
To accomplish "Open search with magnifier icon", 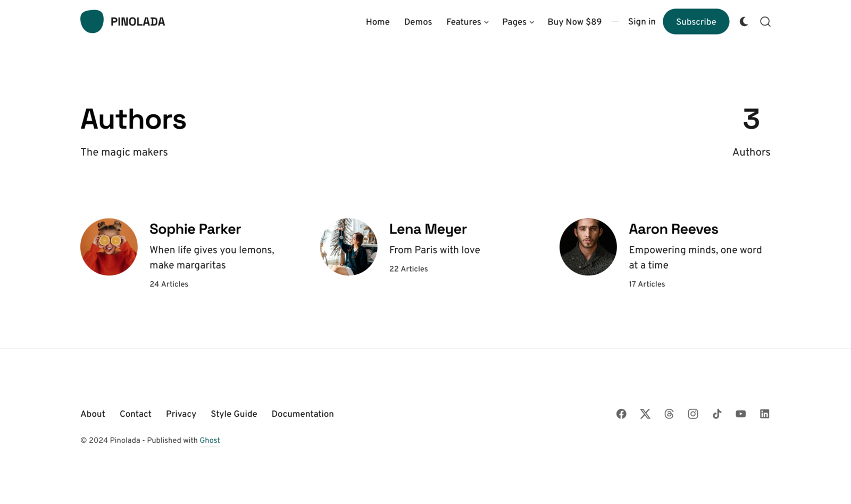I will pyautogui.click(x=765, y=22).
